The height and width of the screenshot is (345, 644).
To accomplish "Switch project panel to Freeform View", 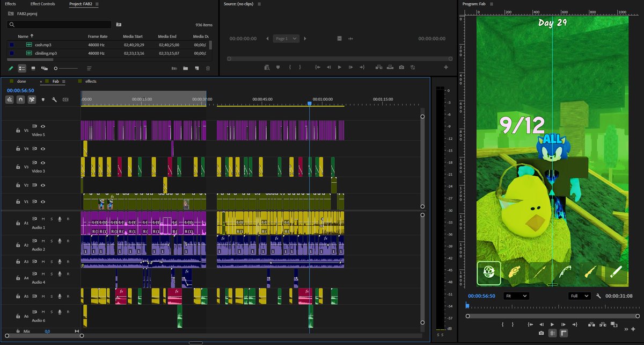I will coord(45,68).
